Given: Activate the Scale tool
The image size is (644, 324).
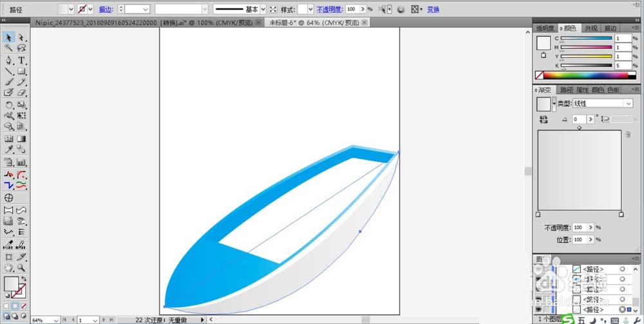Looking at the screenshot, I should [x=21, y=105].
